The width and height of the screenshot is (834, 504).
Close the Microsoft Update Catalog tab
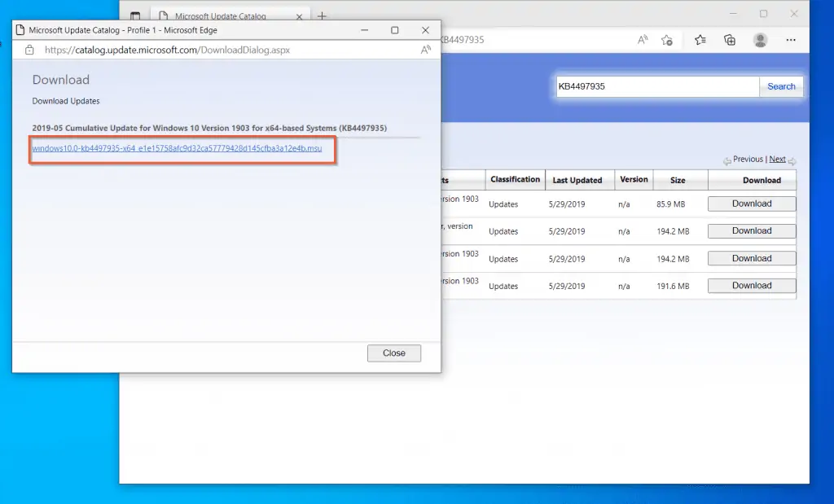[299, 16]
